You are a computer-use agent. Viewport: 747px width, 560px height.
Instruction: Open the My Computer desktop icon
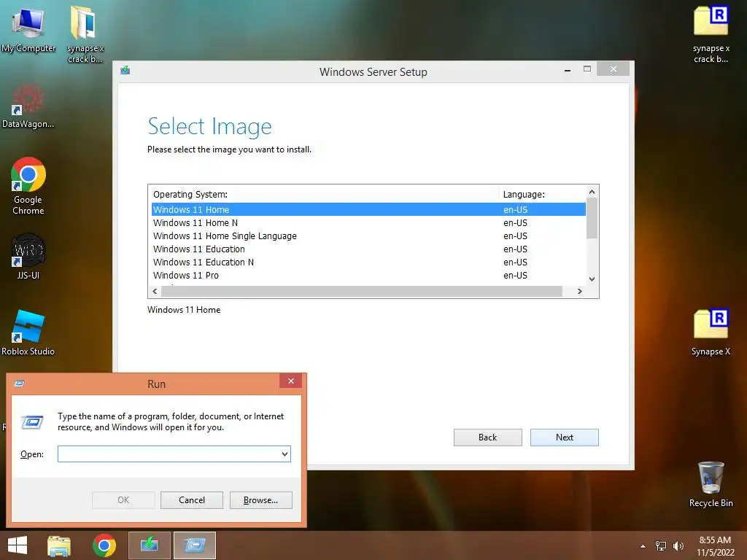click(x=28, y=29)
